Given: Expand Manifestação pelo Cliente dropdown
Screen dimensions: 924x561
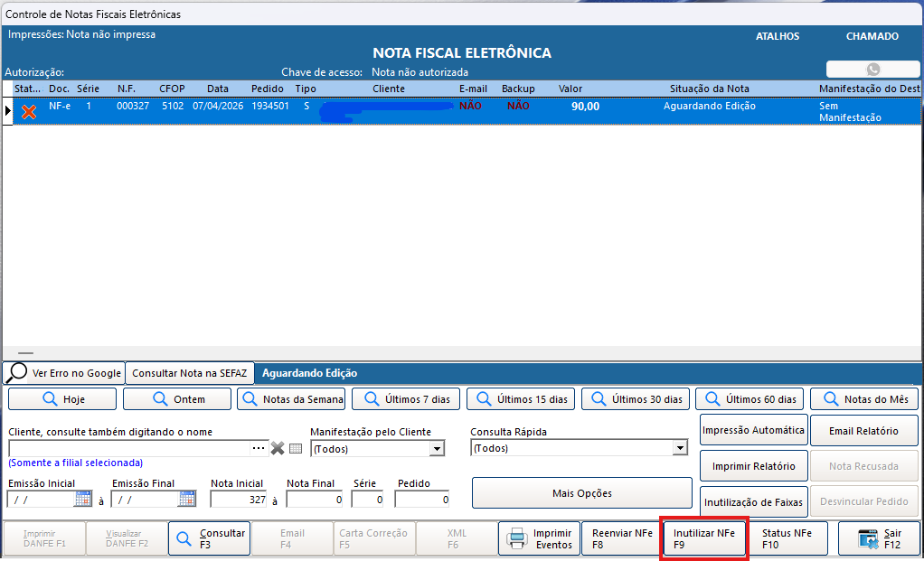Looking at the screenshot, I should click(x=437, y=449).
